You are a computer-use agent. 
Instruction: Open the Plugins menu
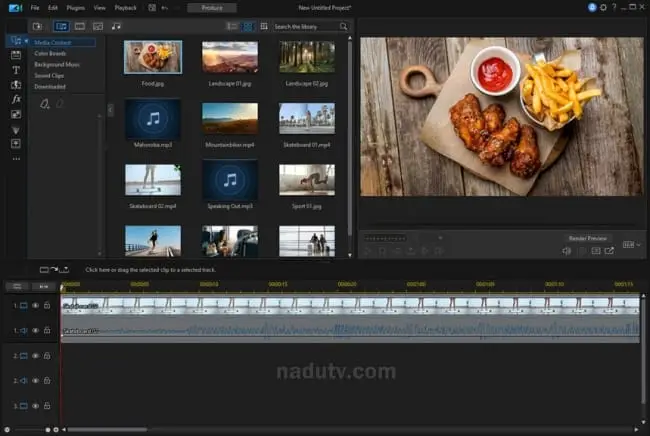tap(75, 8)
